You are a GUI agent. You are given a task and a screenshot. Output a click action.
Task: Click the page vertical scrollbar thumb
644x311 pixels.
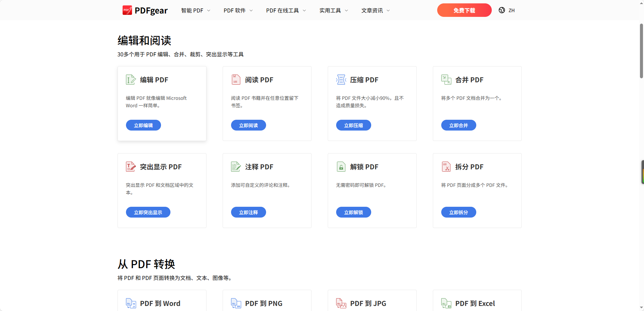(x=642, y=51)
